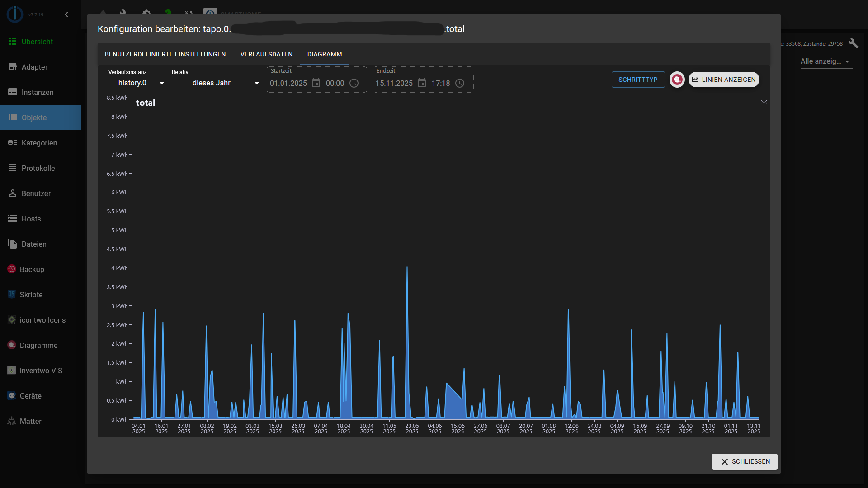The height and width of the screenshot is (488, 868).
Task: Open the Verlaufsinstanz history.0 dropdown
Action: 138,83
